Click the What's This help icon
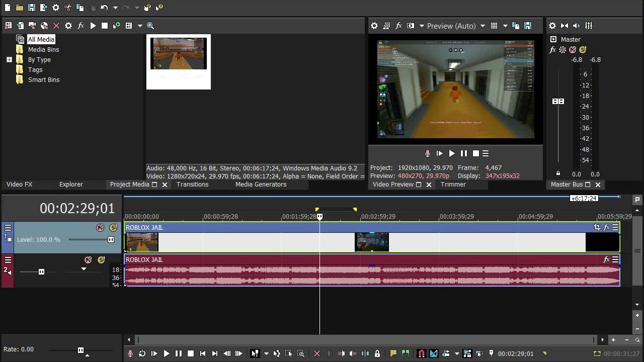Screen dimensions: 644x362 159,8
